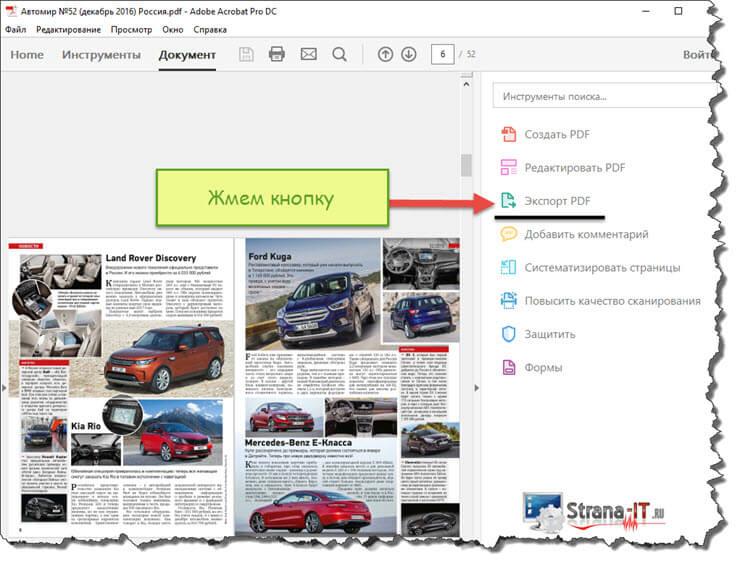The height and width of the screenshot is (566, 740).
Task: Click the red Mercedes coupe photo at bottom
Action: pyautogui.click(x=310, y=511)
